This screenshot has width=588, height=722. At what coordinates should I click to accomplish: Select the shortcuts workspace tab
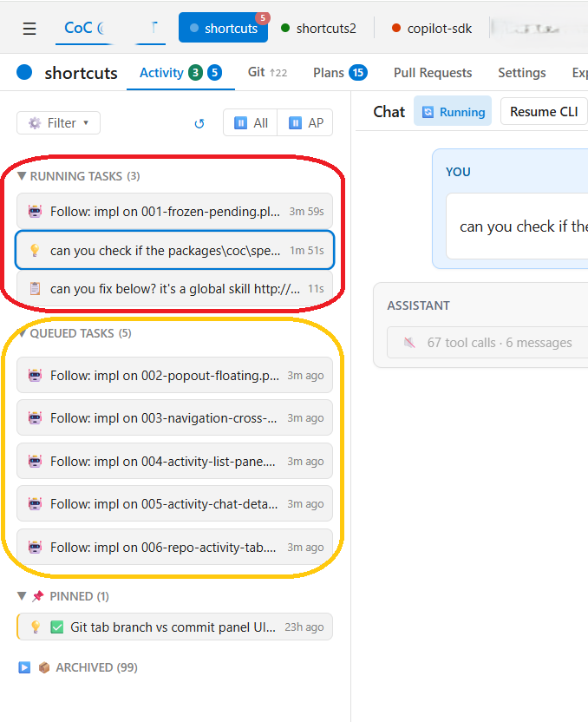[x=223, y=28]
